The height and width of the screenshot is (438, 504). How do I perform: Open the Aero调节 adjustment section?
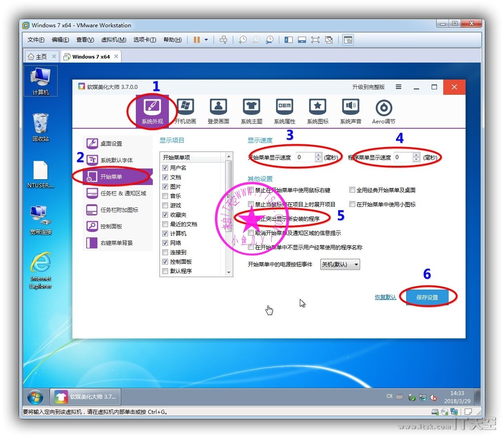383,111
